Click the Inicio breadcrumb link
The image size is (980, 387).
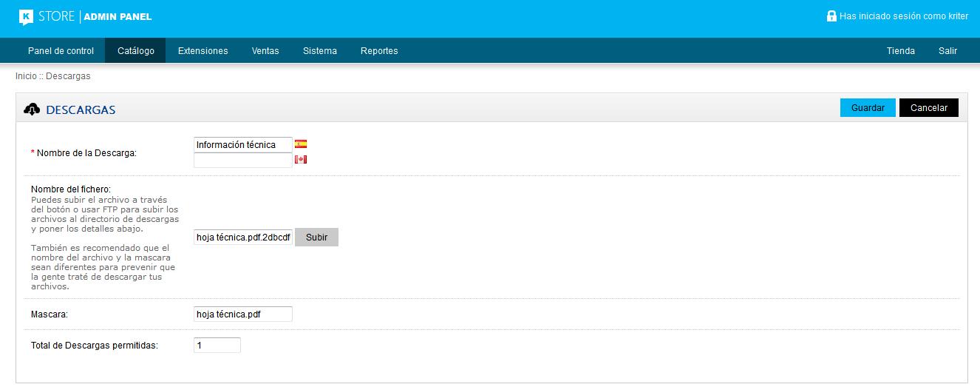(26, 76)
